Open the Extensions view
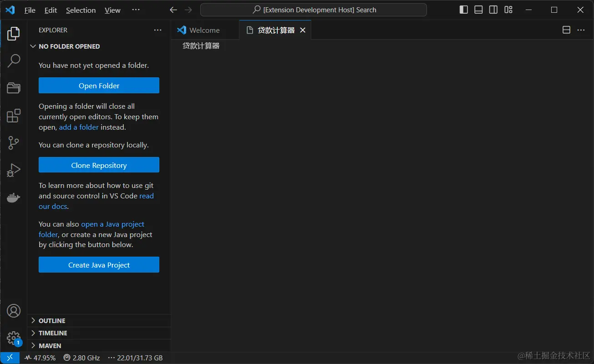The image size is (594, 364). [x=14, y=116]
